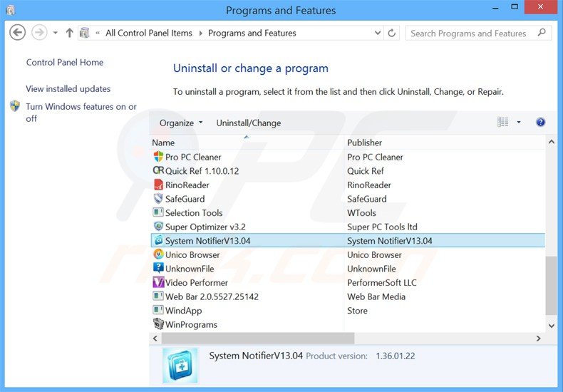Select the WinPrograms icon

click(158, 324)
